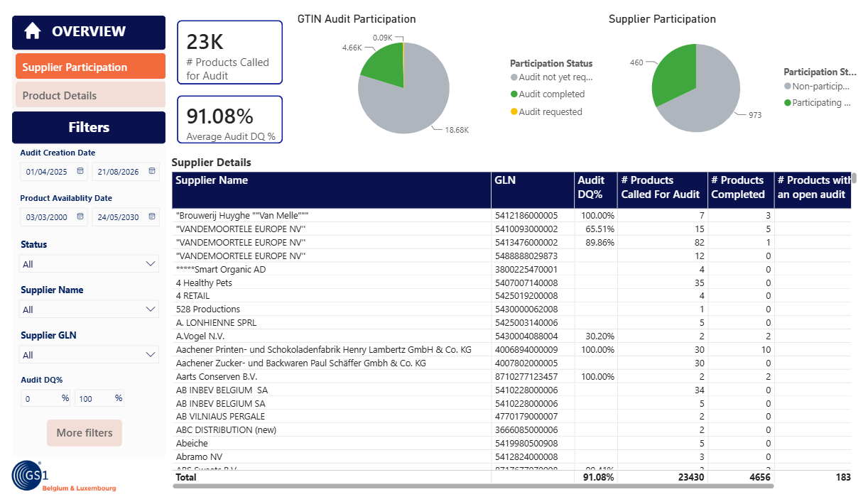Open calendar picker for 03/03/2000 date
Screen dimensions: 868x504
click(x=80, y=217)
